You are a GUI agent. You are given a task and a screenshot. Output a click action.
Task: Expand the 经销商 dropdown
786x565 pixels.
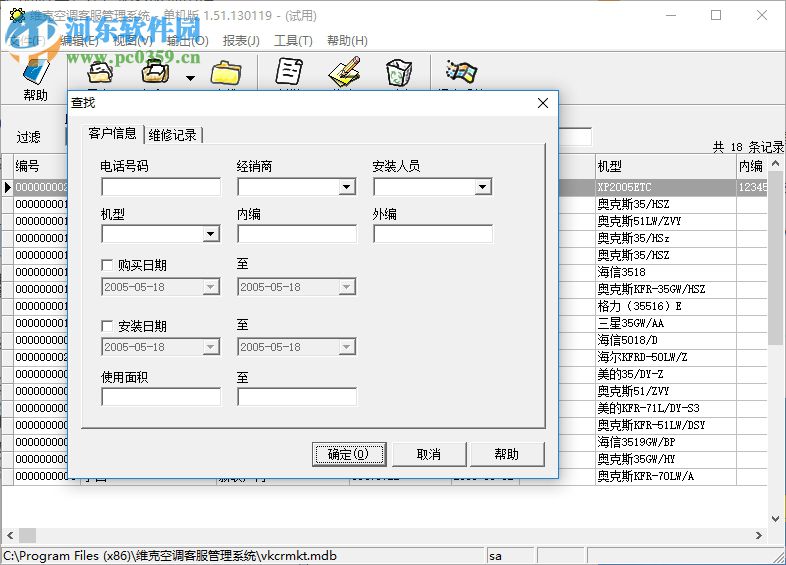[346, 187]
